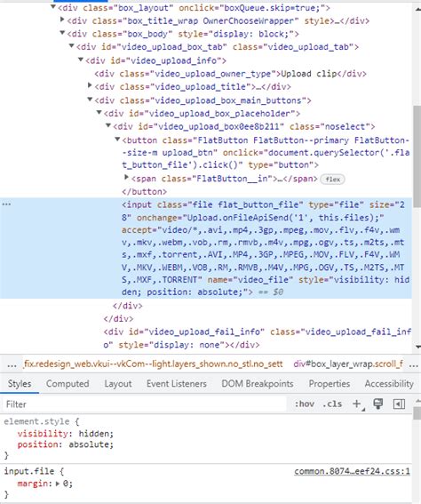Expand the FlatButton__in span node
Viewport: 421px width, 504px height.
(127, 178)
